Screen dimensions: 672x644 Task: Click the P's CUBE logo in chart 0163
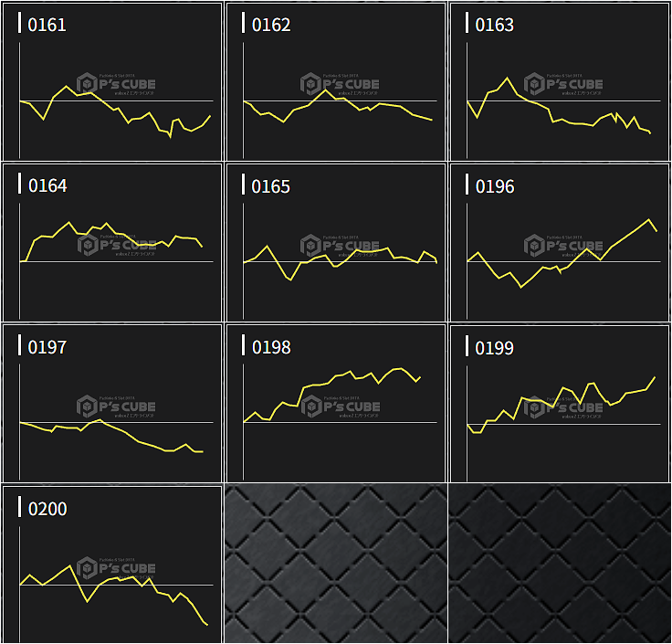click(563, 84)
